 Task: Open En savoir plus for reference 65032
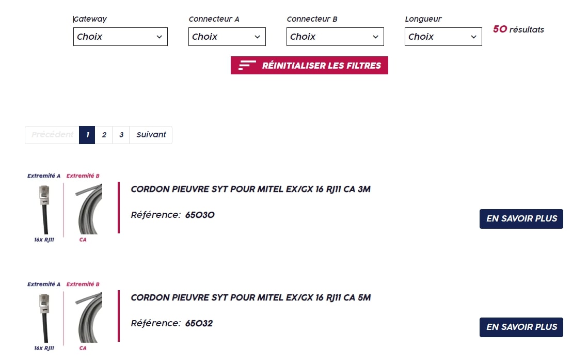pos(521,327)
